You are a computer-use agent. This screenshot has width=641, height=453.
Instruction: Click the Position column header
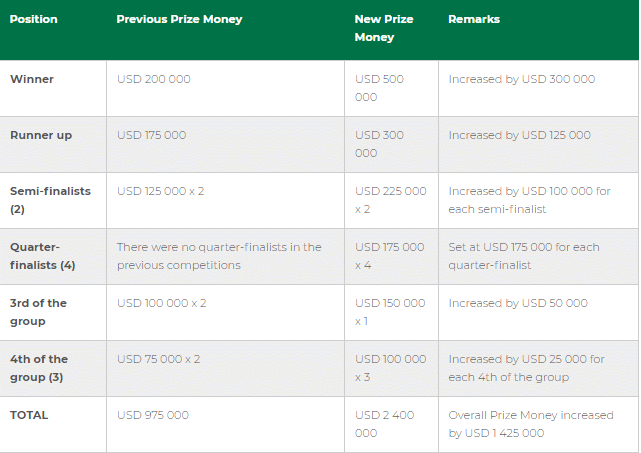click(34, 19)
